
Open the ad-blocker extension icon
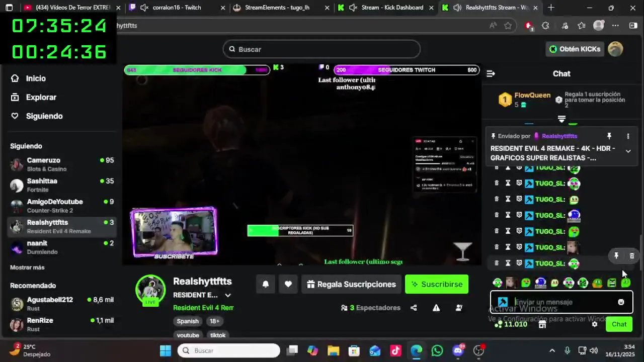click(x=528, y=26)
